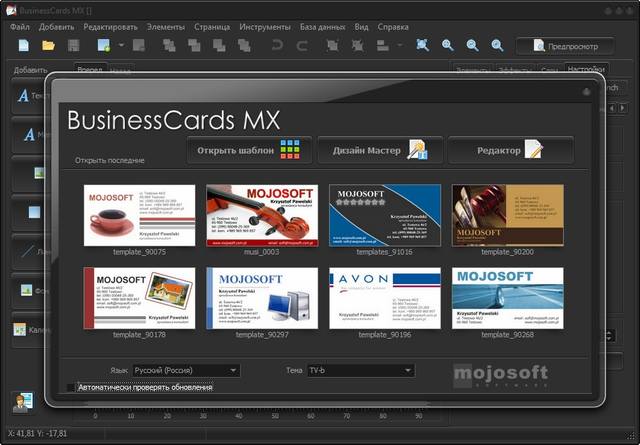Open the Инструменты menu
The width and height of the screenshot is (640, 445).
click(x=265, y=27)
